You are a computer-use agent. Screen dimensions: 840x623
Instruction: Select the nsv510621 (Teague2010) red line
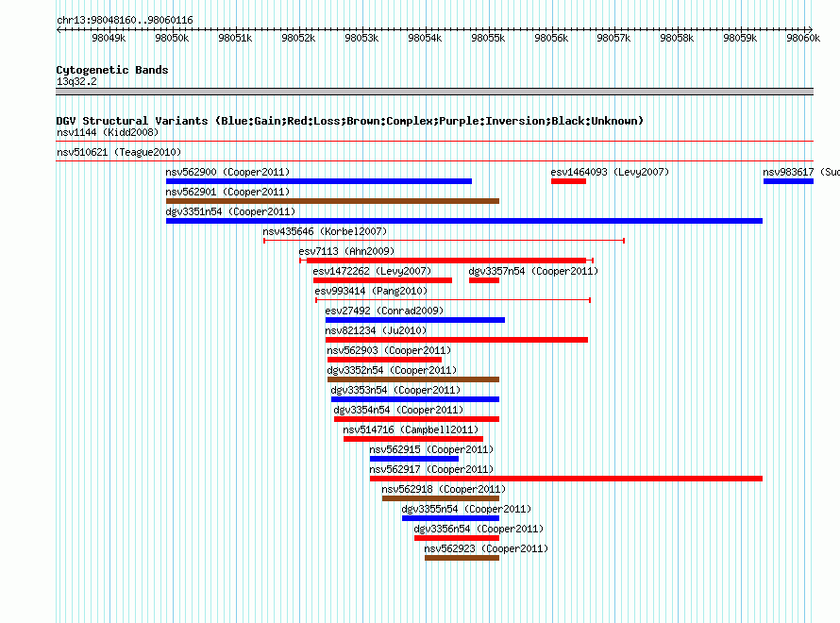(x=434, y=160)
